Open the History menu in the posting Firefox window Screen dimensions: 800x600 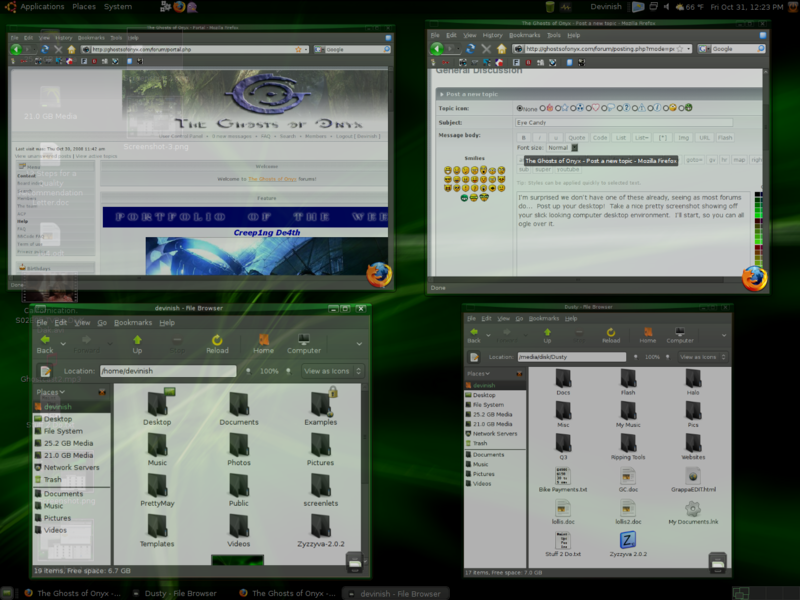(x=492, y=35)
